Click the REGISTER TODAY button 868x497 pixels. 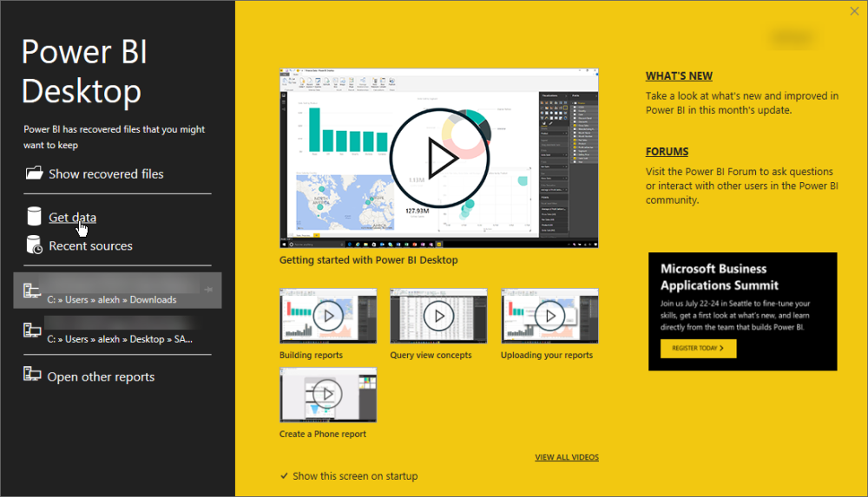coord(698,348)
